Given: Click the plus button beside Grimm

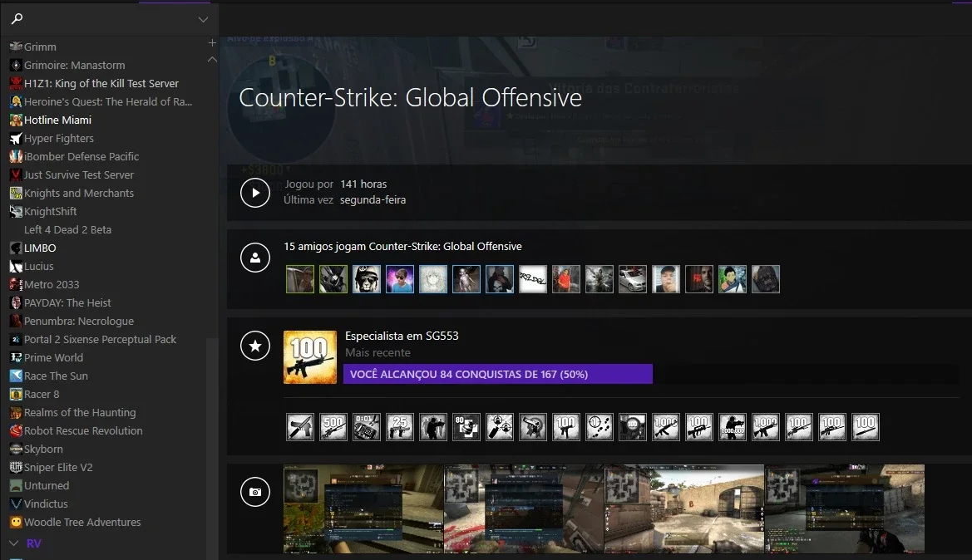Looking at the screenshot, I should tap(212, 42).
